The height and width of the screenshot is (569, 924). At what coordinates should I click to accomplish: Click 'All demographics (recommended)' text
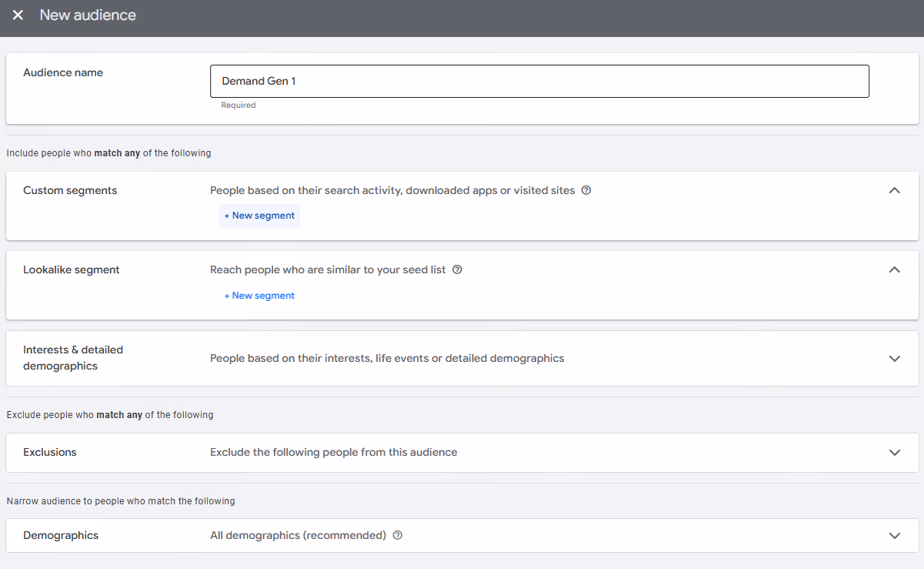coord(298,535)
